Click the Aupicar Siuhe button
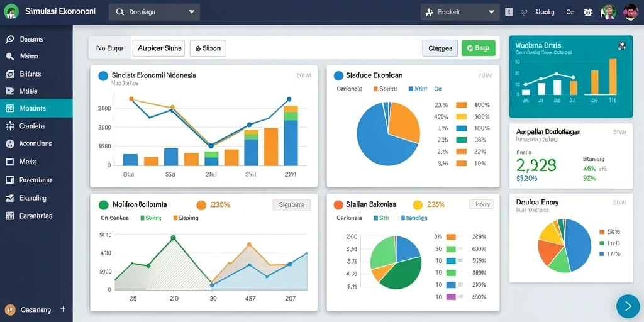The image size is (644, 322). pyautogui.click(x=158, y=48)
